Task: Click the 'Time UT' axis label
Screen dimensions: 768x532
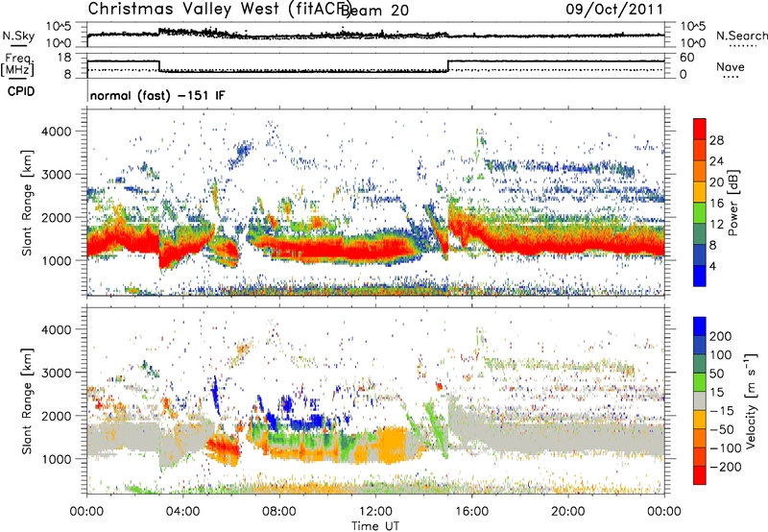Action: (x=375, y=525)
